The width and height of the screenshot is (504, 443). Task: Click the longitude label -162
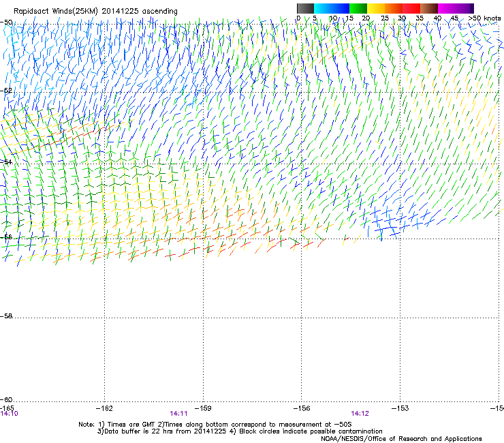[x=104, y=408]
